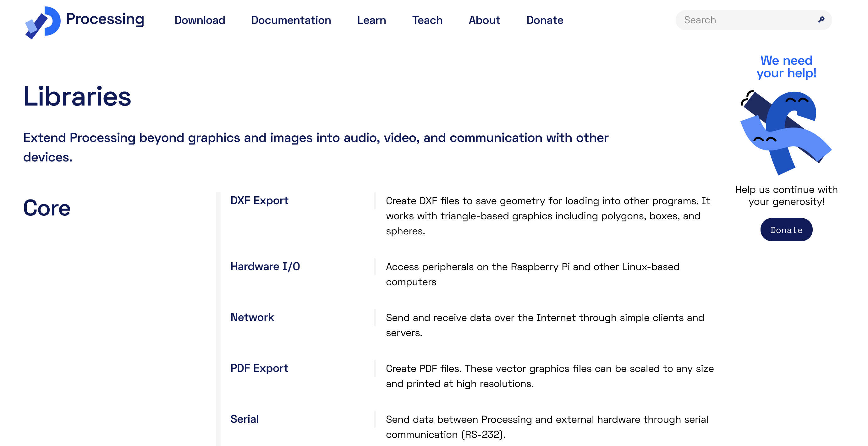The height and width of the screenshot is (446, 868).
Task: Open the Documentation menu item
Action: (291, 20)
